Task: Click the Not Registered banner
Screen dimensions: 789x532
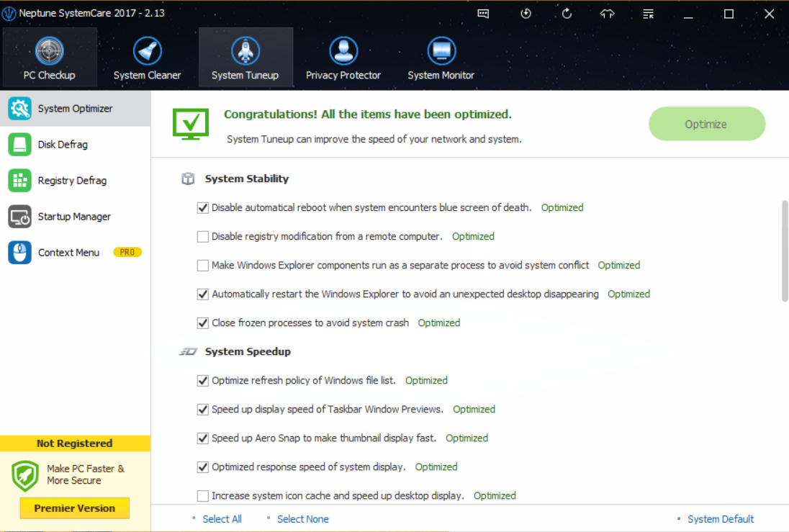Action: [x=75, y=443]
